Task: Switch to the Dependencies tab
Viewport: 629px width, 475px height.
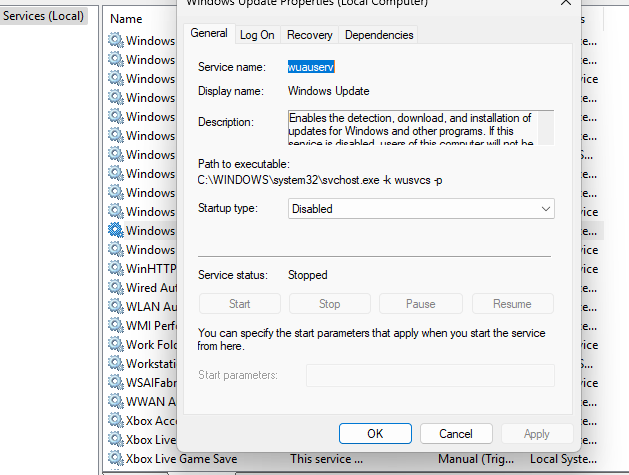Action: coord(379,35)
